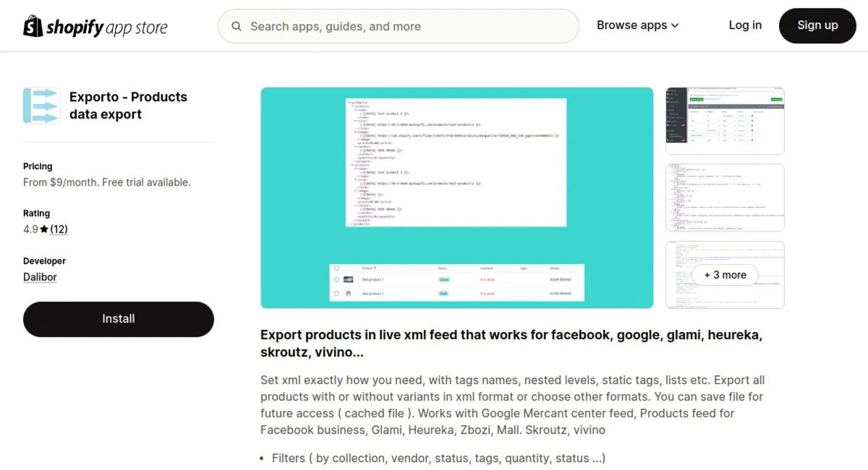The image size is (868, 470).
Task: Open the second xml code thumbnail
Action: coord(725,197)
